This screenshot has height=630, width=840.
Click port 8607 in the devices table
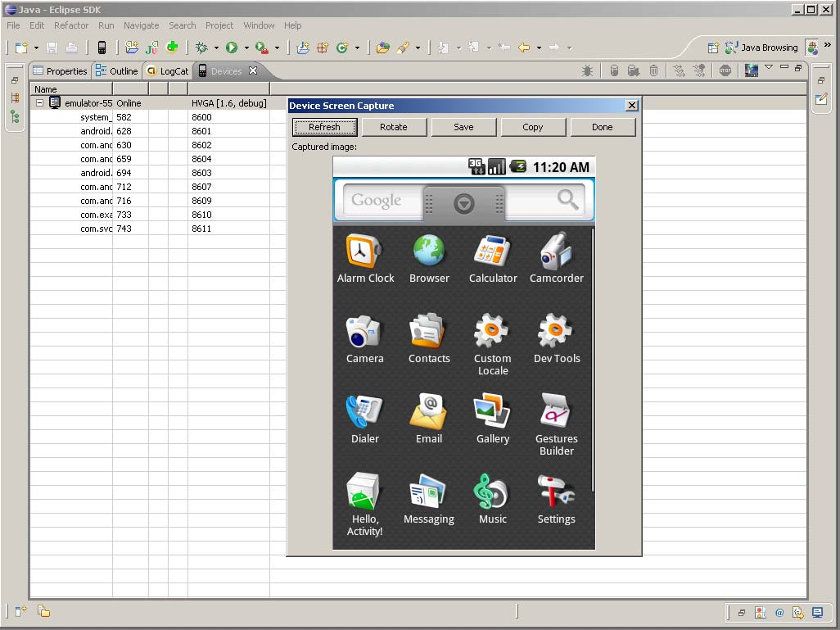coord(202,187)
